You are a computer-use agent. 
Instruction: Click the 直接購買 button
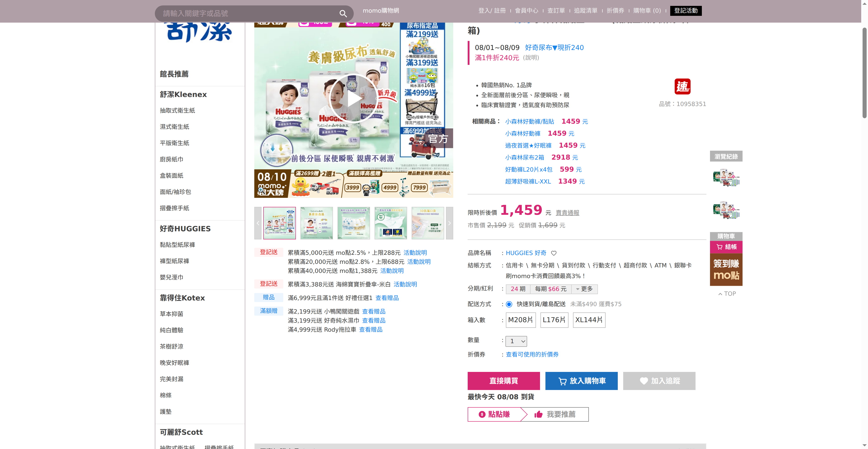click(x=503, y=381)
